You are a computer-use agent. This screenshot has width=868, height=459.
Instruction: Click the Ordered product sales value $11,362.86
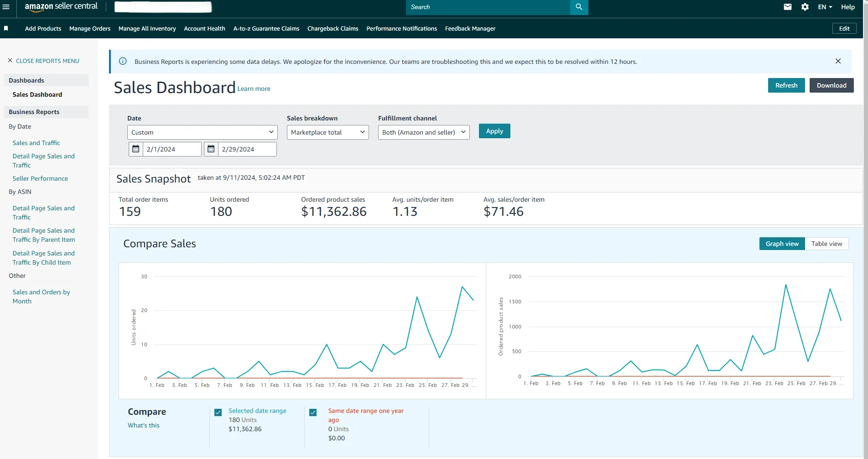(x=334, y=211)
